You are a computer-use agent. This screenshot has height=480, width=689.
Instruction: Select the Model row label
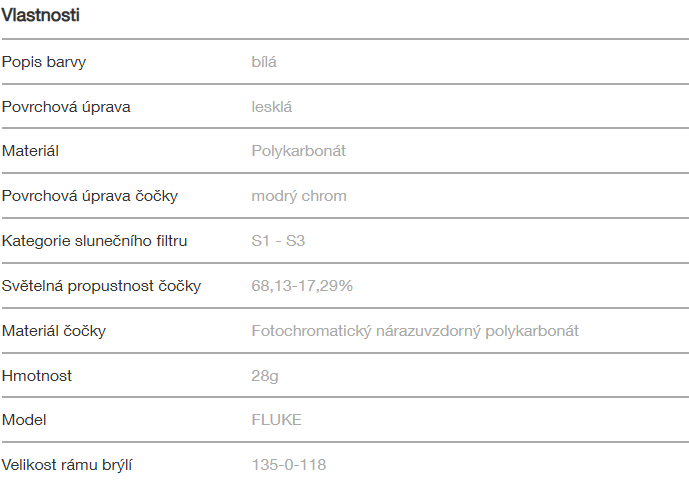pyautogui.click(x=24, y=420)
